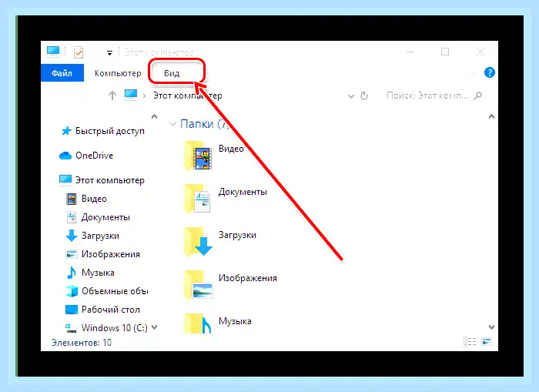Click the blue help question mark icon
Screen dimensions: 539x392
click(x=489, y=72)
